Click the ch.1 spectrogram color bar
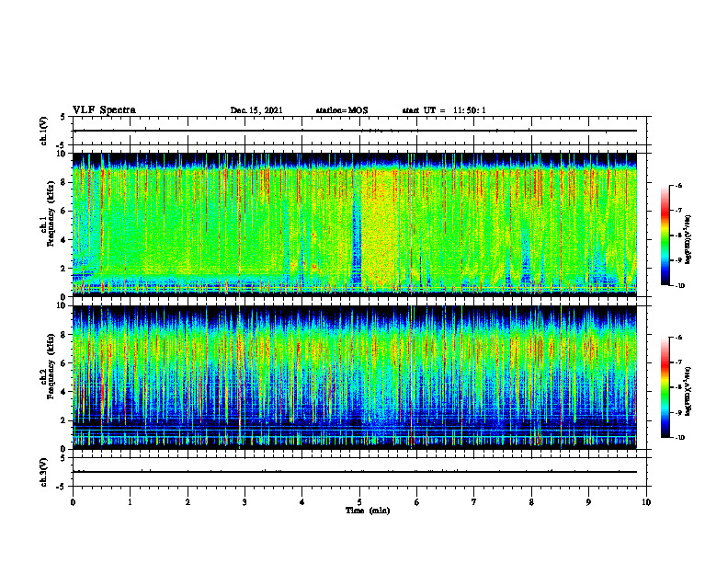 (x=665, y=236)
